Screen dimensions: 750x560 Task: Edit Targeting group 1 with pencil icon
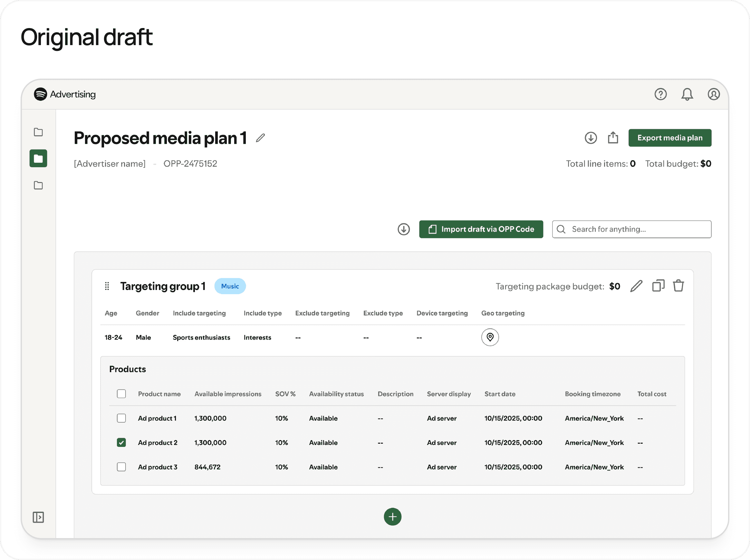coord(636,286)
